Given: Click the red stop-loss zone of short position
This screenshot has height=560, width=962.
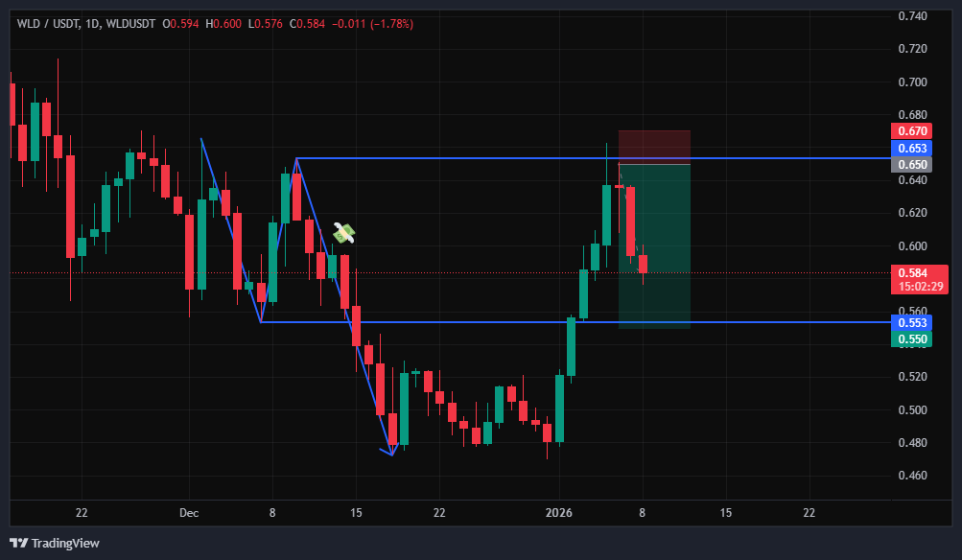Looking at the screenshot, I should coord(654,147).
